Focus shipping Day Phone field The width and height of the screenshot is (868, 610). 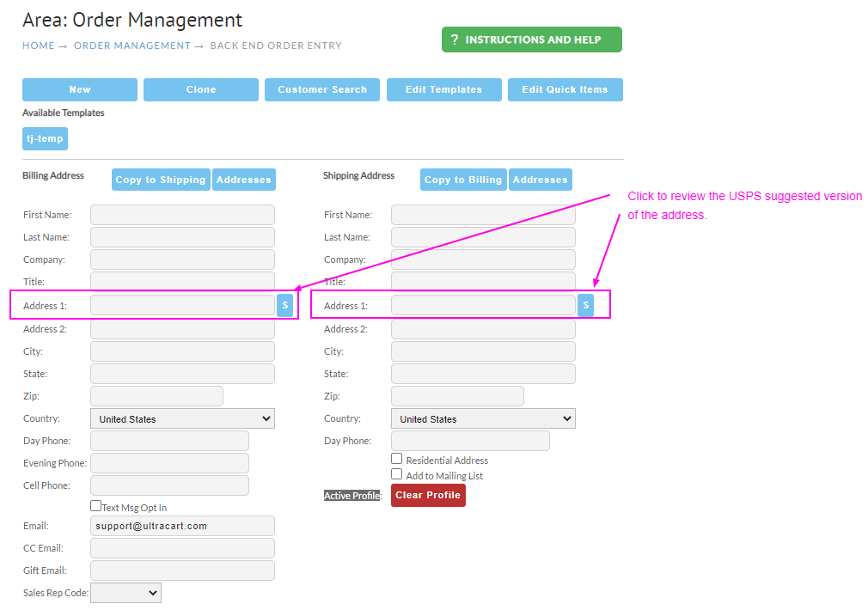470,441
